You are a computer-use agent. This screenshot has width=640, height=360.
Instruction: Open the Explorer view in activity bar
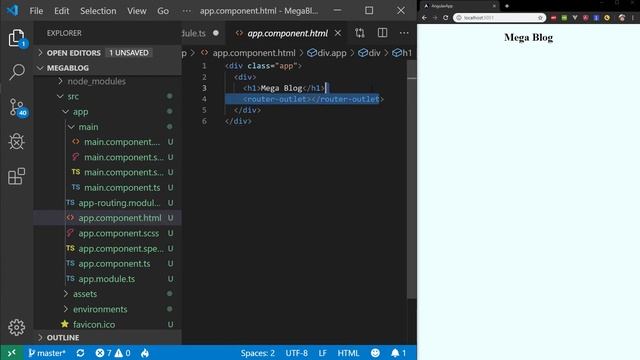[x=16, y=38]
